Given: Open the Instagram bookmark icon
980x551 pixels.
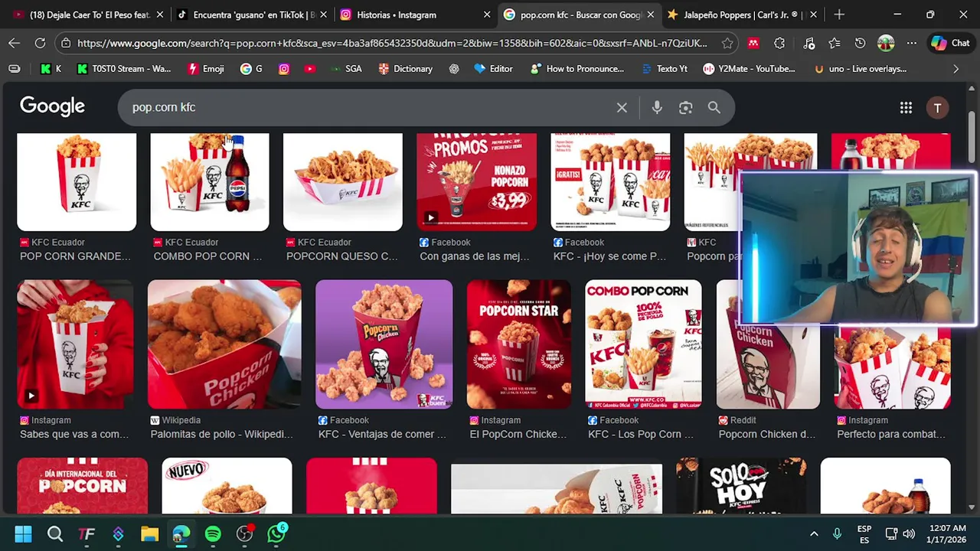Looking at the screenshot, I should tap(284, 69).
